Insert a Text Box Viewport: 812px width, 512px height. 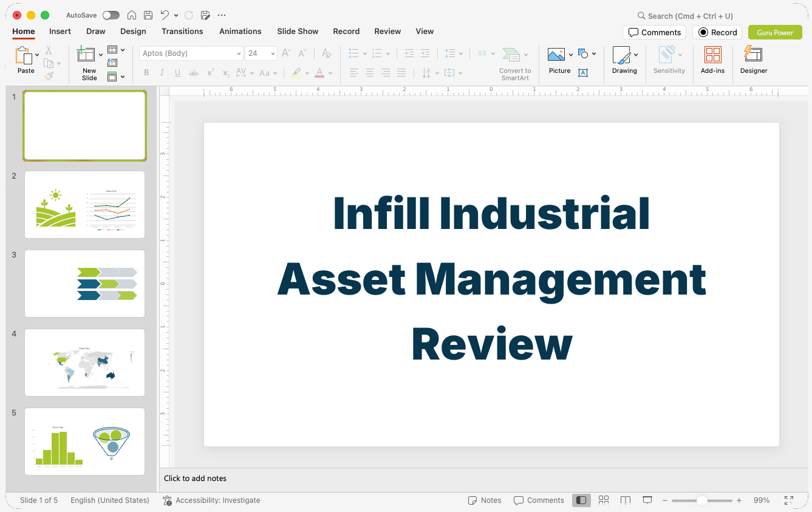[583, 73]
